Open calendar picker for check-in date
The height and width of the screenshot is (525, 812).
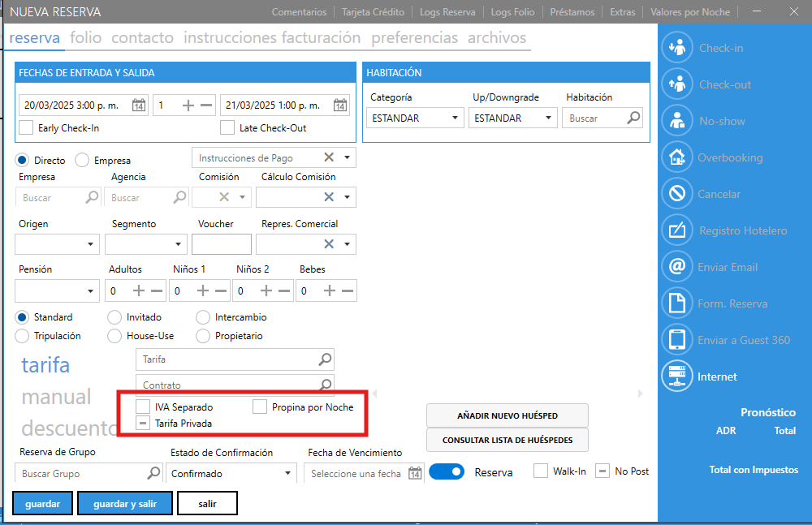(x=139, y=105)
